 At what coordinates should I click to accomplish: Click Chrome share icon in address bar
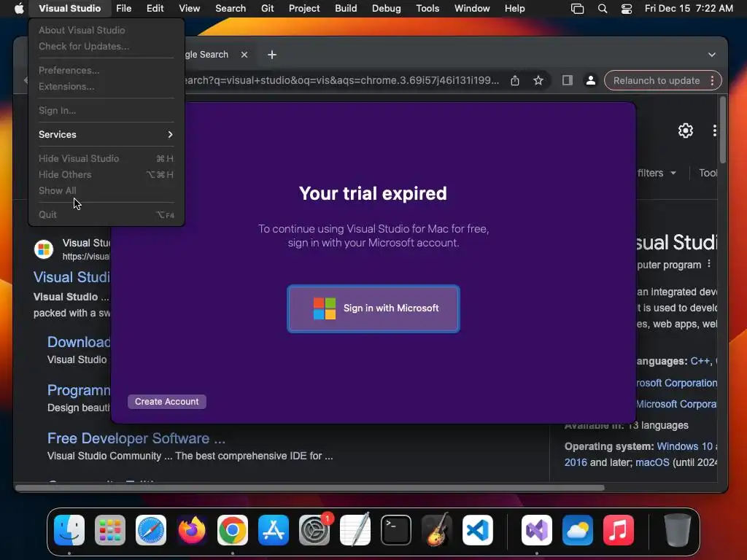click(515, 80)
